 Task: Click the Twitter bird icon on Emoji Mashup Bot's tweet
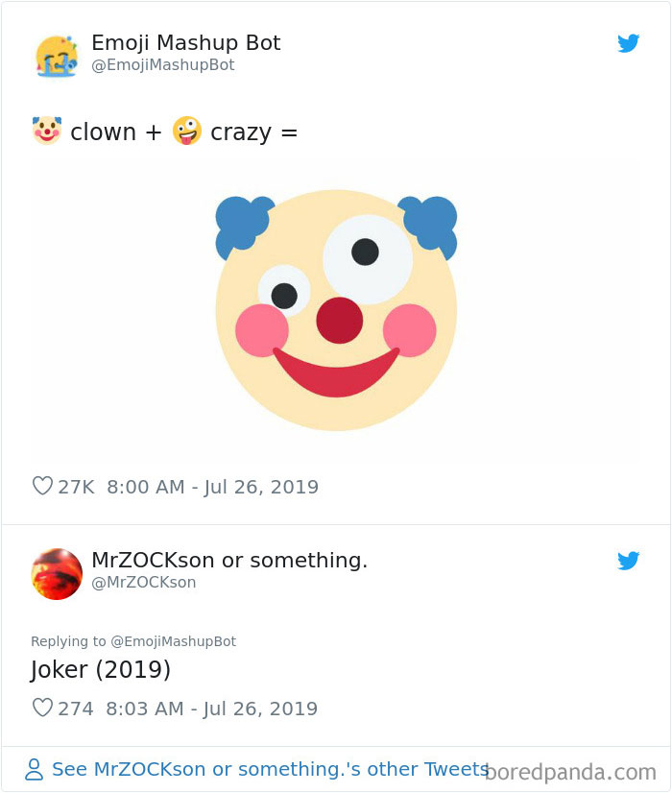(x=629, y=43)
